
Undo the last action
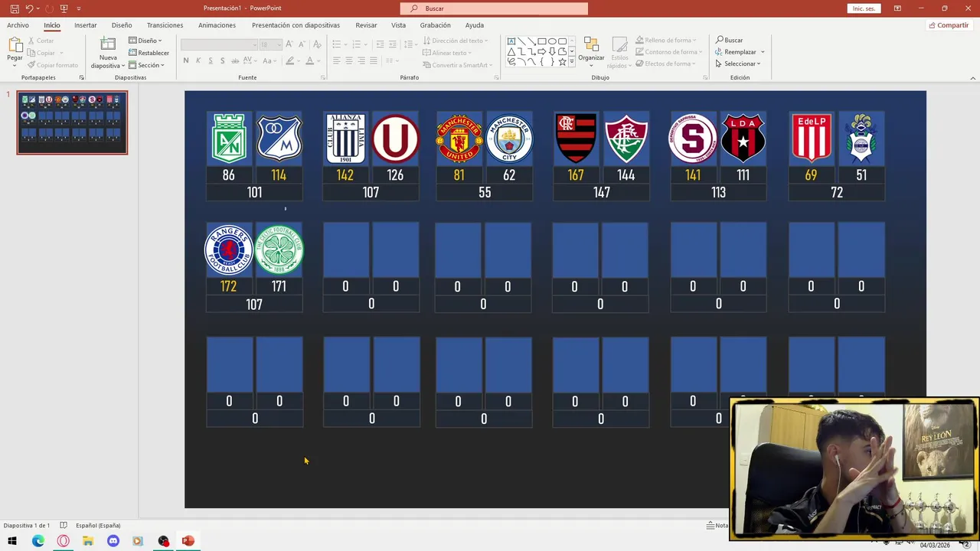(x=29, y=8)
